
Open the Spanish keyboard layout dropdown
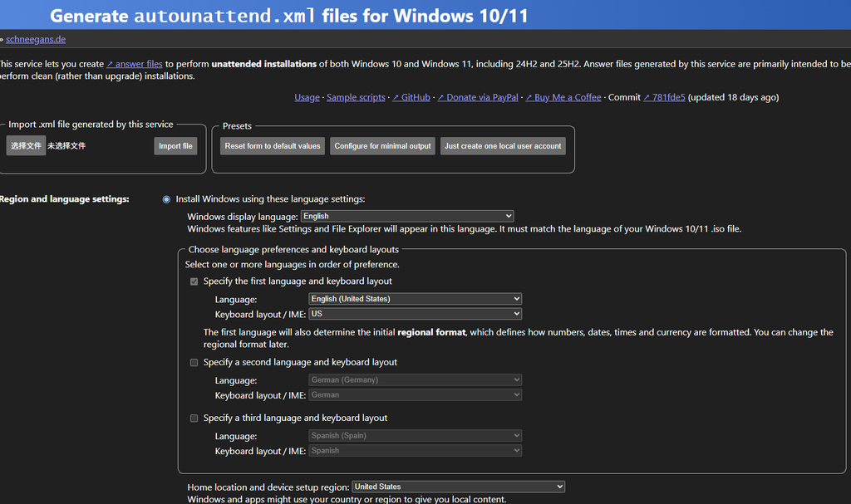point(416,450)
